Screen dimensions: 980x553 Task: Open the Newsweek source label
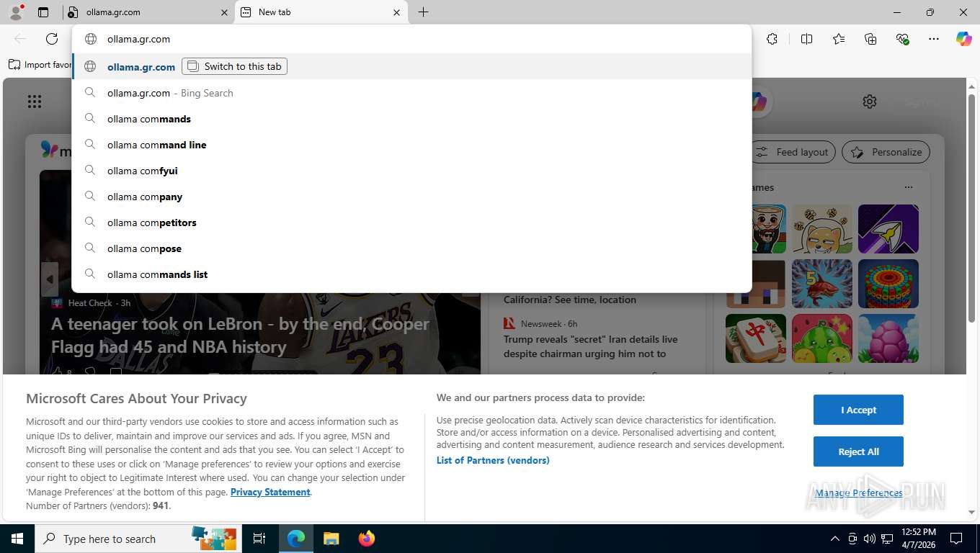tap(540, 323)
